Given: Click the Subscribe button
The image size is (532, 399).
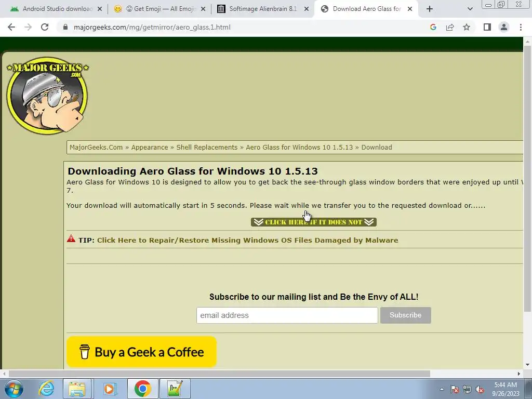Looking at the screenshot, I should [x=405, y=315].
